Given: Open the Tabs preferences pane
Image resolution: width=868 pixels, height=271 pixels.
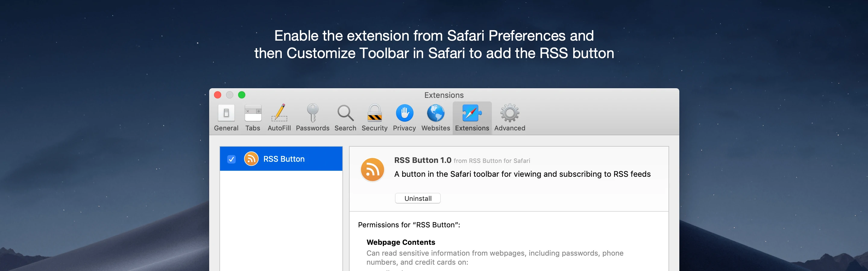Looking at the screenshot, I should [x=253, y=117].
